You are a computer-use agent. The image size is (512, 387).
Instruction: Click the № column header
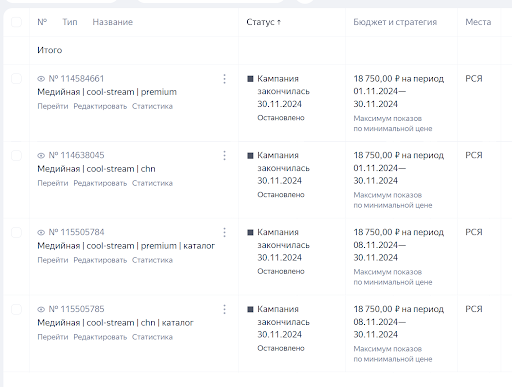coord(42,22)
